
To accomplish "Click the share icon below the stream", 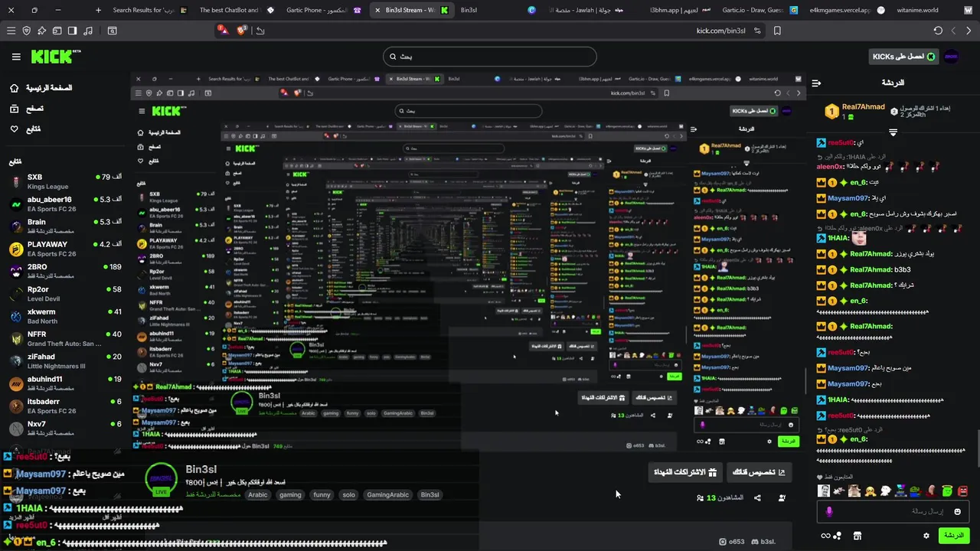I will pos(757,498).
